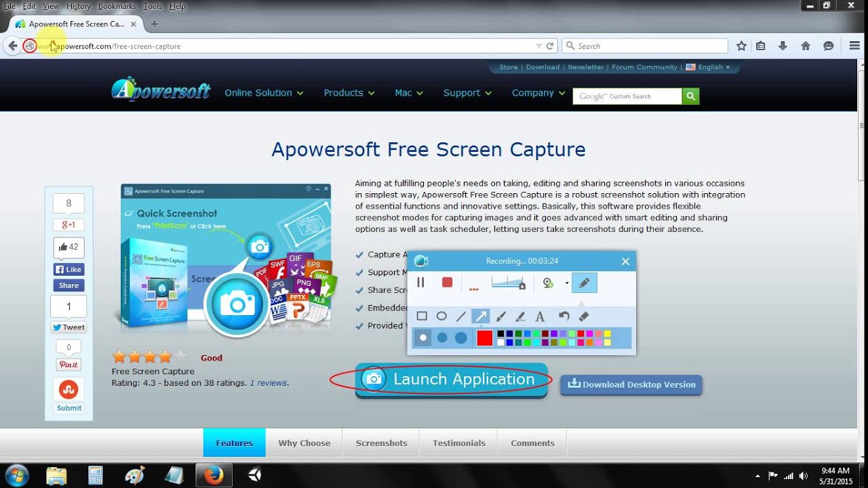The height and width of the screenshot is (488, 868).
Task: Switch to the Why Choose tab
Action: (304, 443)
